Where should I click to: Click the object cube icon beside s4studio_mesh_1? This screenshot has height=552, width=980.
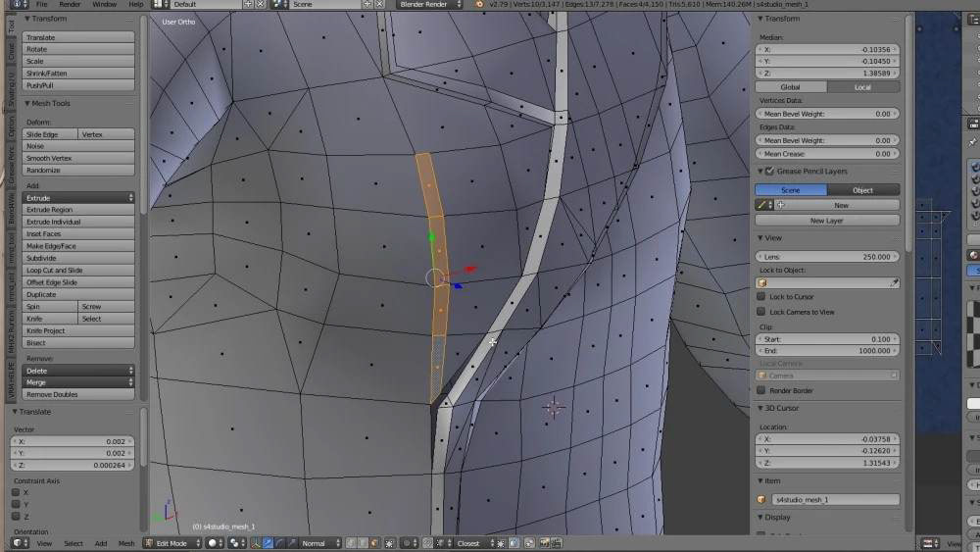[761, 499]
